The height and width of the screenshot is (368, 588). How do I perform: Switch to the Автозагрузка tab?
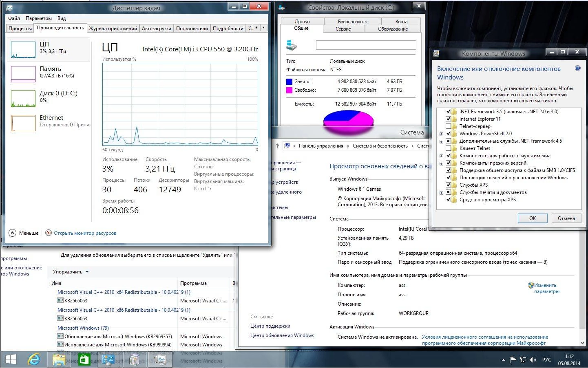(x=157, y=28)
